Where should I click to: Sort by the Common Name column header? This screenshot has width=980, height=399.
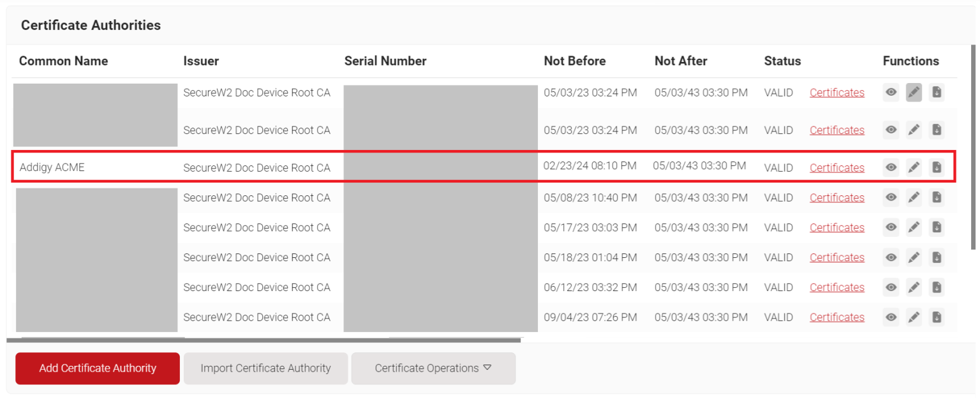point(63,61)
